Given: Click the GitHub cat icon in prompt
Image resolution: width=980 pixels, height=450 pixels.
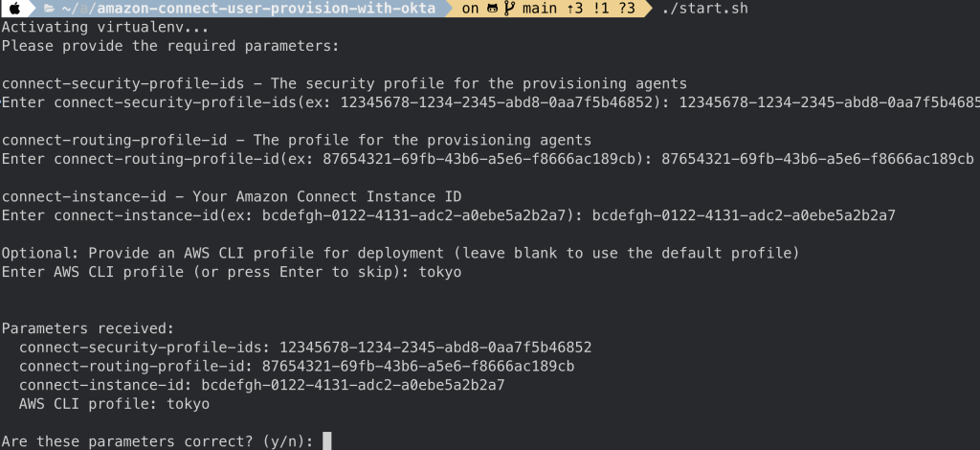Looking at the screenshot, I should [x=493, y=9].
